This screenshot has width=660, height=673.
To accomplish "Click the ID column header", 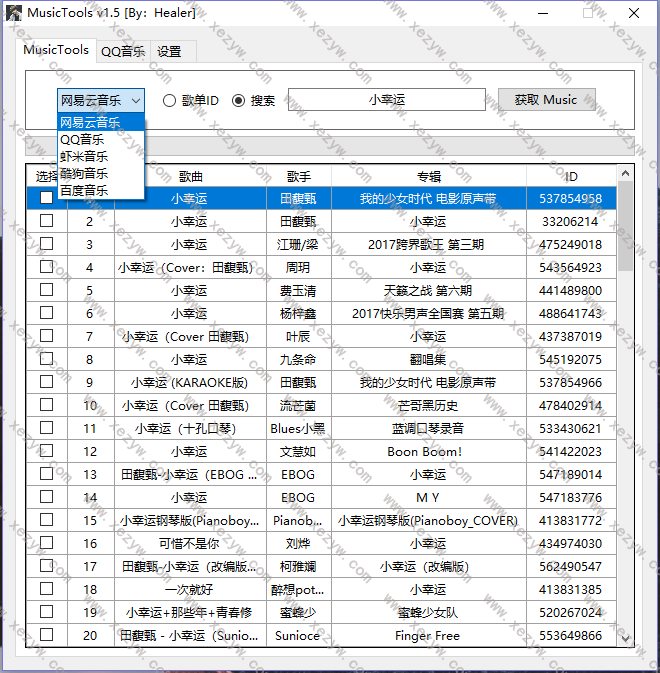I will pyautogui.click(x=571, y=176).
